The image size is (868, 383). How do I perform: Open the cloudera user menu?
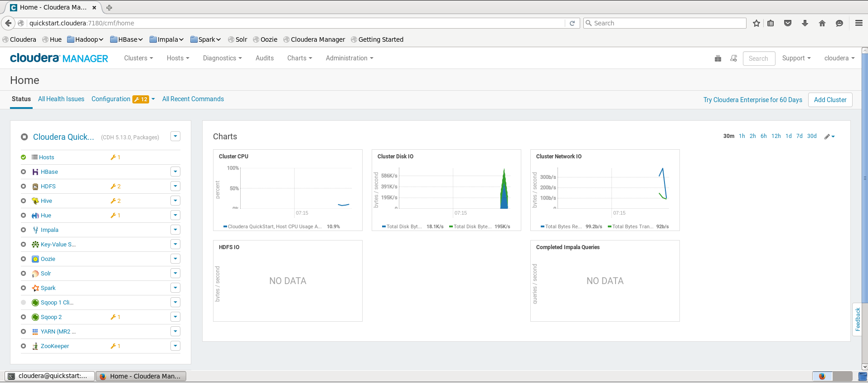pos(839,58)
